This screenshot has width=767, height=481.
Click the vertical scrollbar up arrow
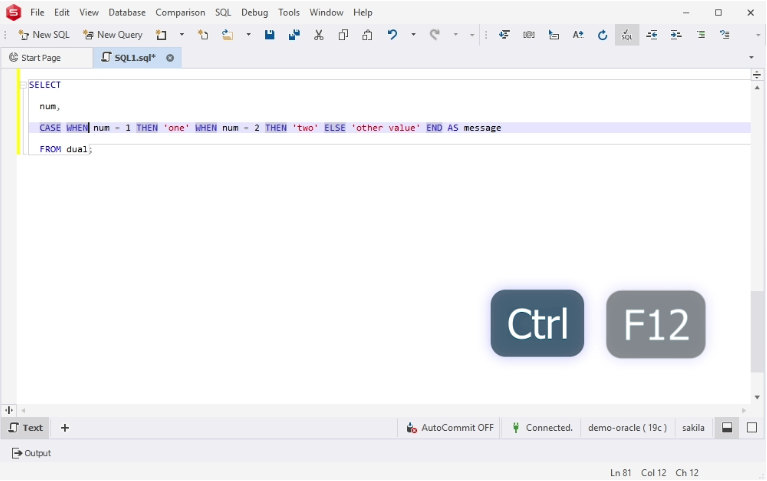(x=757, y=88)
